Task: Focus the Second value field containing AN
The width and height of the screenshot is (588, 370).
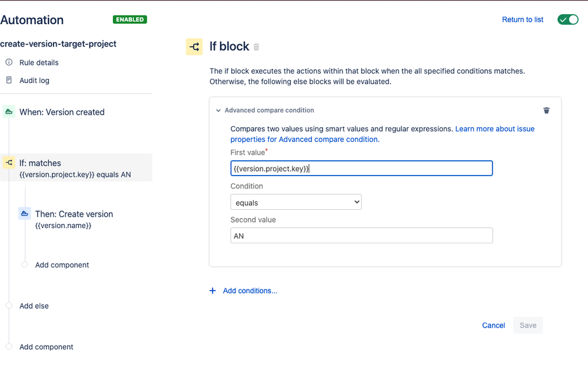Action: [361, 235]
